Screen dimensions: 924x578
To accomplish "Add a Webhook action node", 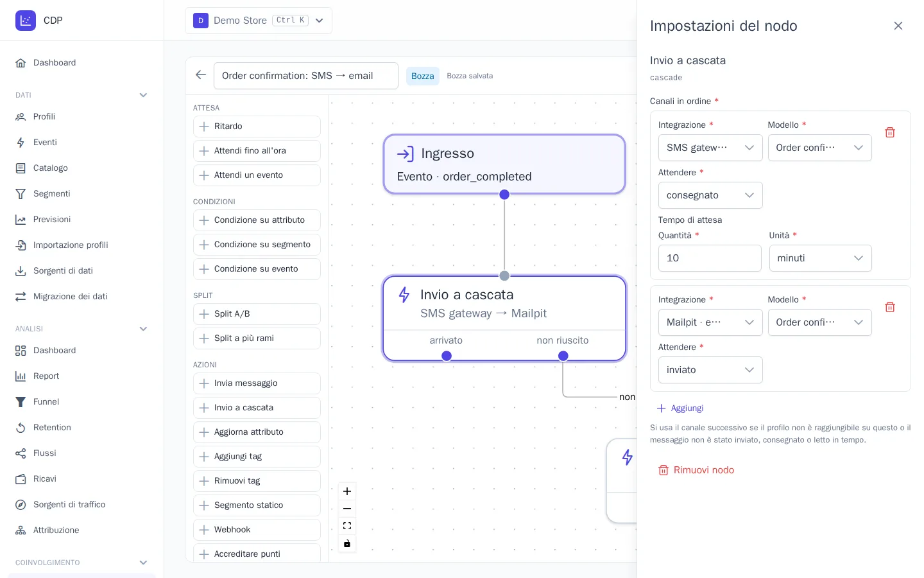I will pyautogui.click(x=257, y=530).
